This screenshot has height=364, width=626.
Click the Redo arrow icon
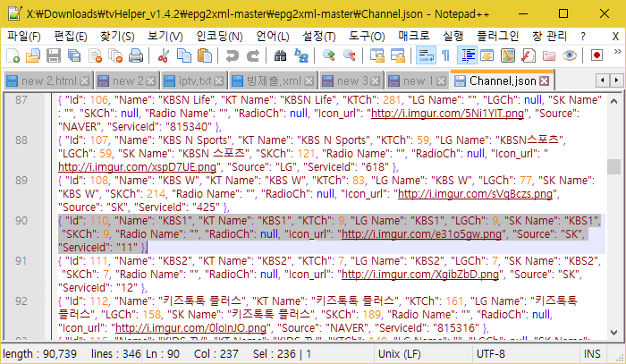pyautogui.click(x=253, y=55)
